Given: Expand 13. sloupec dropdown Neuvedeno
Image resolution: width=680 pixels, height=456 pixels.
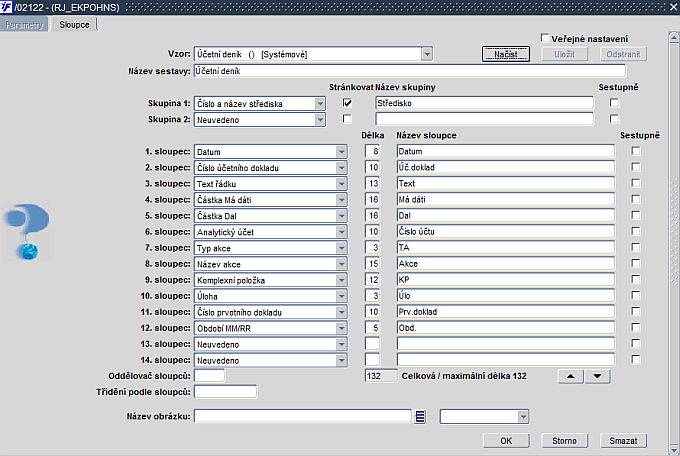Looking at the screenshot, I should [x=342, y=344].
